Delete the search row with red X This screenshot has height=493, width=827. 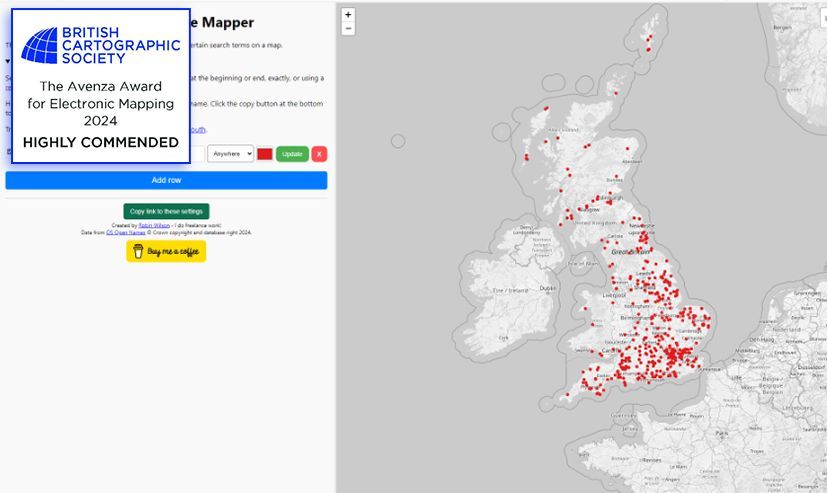[319, 154]
